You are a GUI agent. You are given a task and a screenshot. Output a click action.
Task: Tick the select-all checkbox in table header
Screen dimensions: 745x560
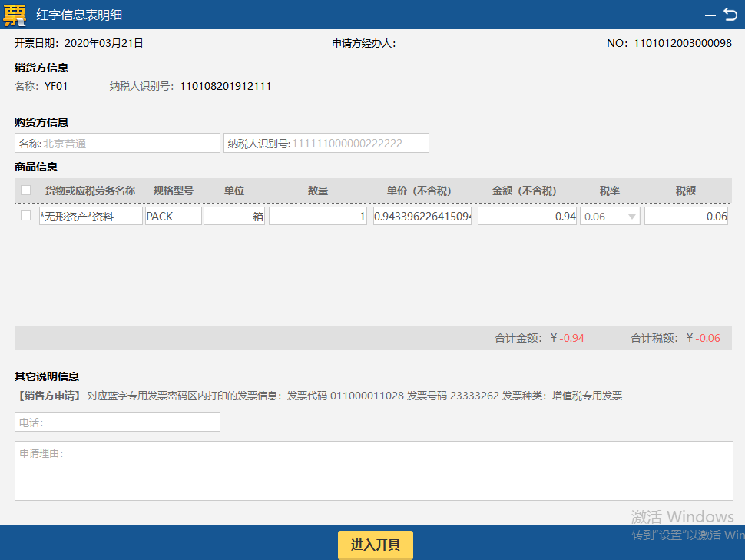[x=25, y=191]
